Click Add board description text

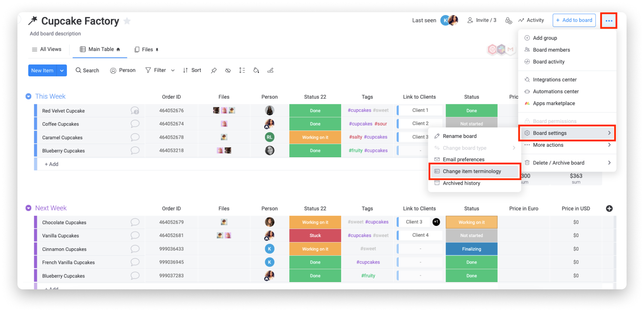pyautogui.click(x=55, y=33)
